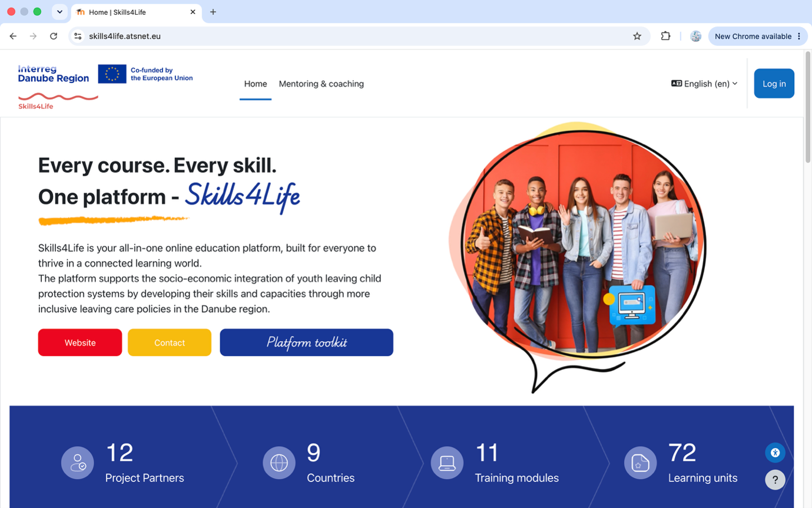The height and width of the screenshot is (508, 812).
Task: Open the English (en) language dropdown
Action: click(x=704, y=84)
